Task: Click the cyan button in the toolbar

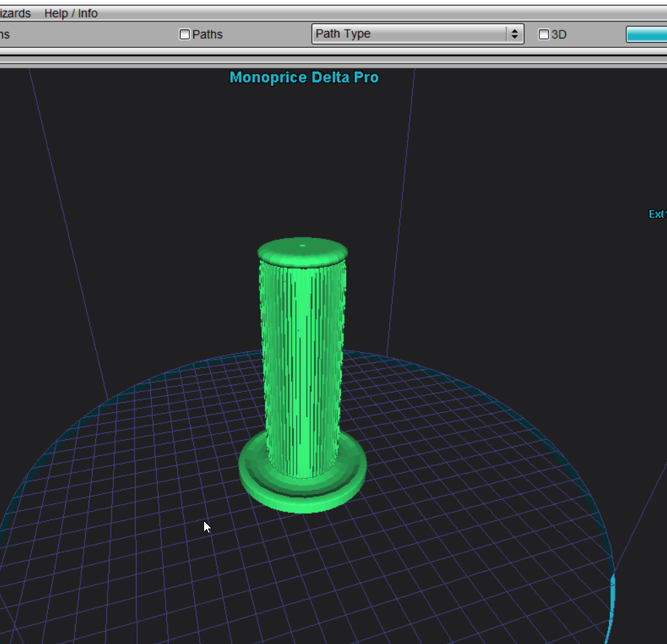Action: (647, 34)
